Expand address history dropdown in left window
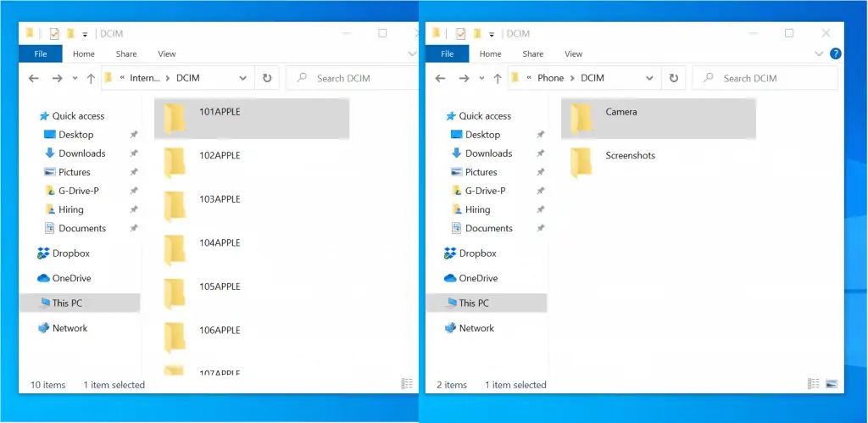This screenshot has width=868, height=423. point(242,78)
